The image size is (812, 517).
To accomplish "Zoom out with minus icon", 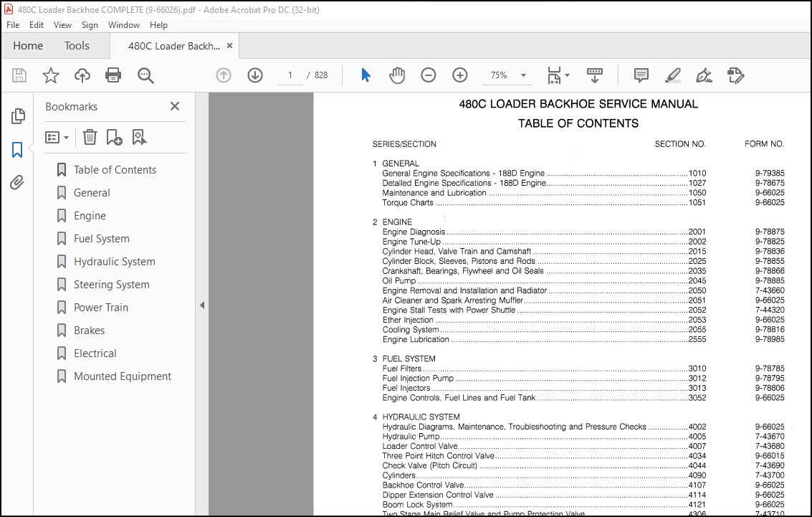I will point(429,75).
